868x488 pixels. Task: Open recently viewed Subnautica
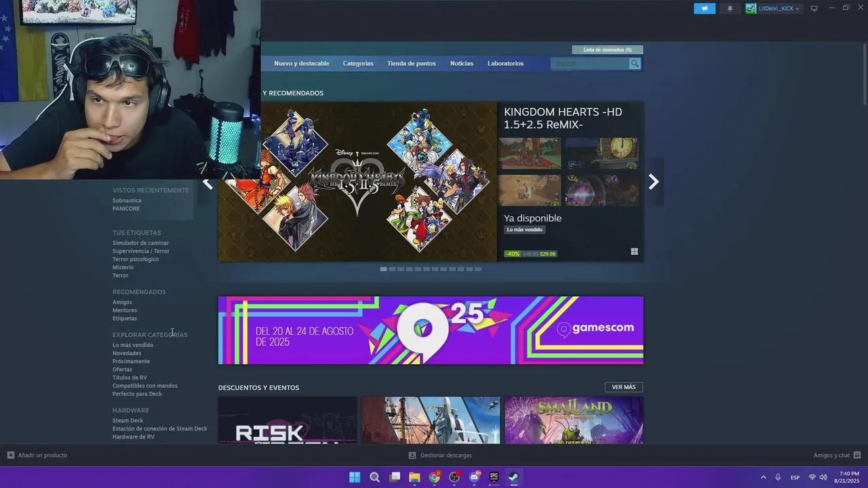(x=127, y=201)
